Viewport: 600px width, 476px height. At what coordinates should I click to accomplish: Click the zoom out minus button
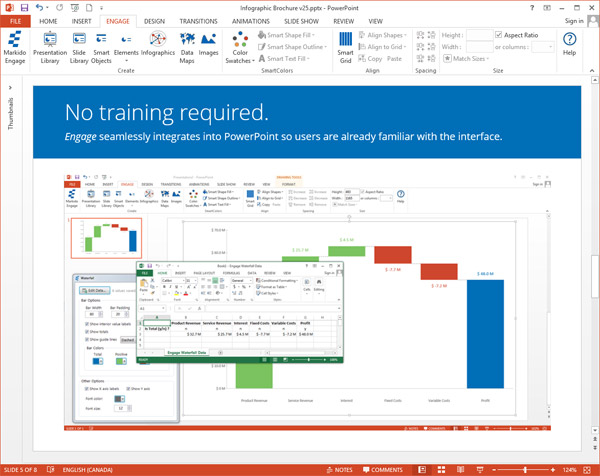tap(494, 469)
